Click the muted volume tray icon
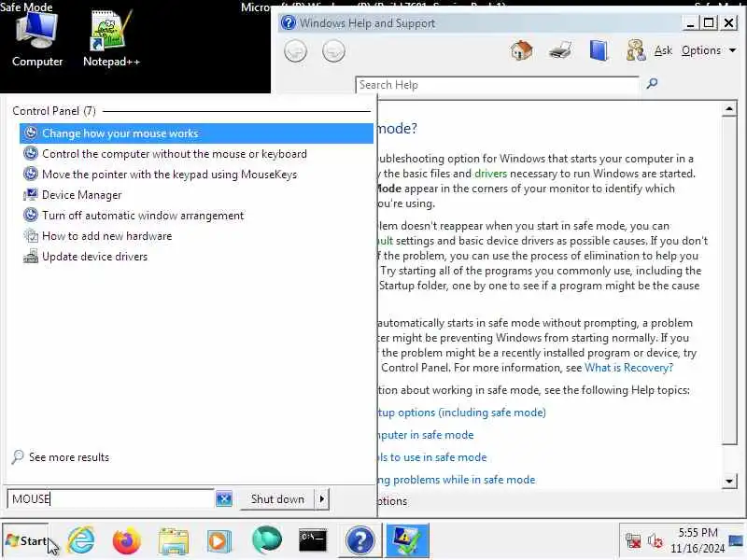Screen dimensions: 747x560 655,541
